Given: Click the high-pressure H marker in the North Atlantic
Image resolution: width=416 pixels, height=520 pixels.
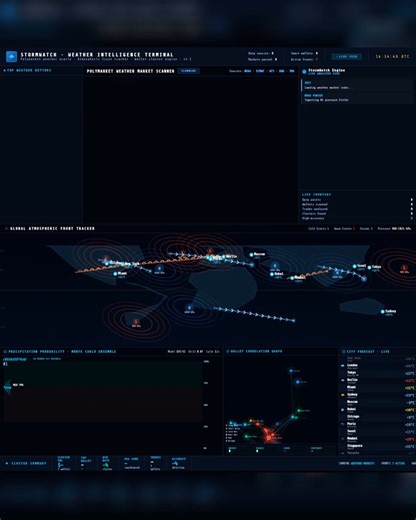Looking at the screenshot, I should (x=159, y=268).
